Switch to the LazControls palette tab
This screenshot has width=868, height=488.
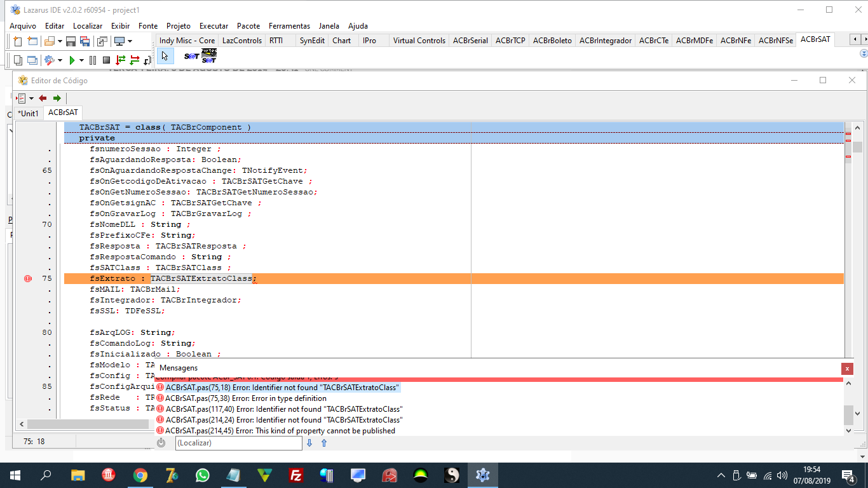(242, 40)
